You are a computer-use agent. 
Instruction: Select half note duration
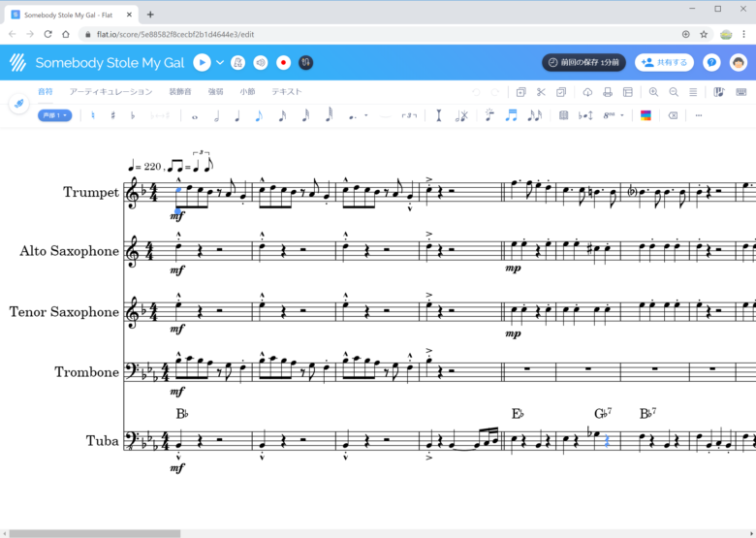coord(216,116)
